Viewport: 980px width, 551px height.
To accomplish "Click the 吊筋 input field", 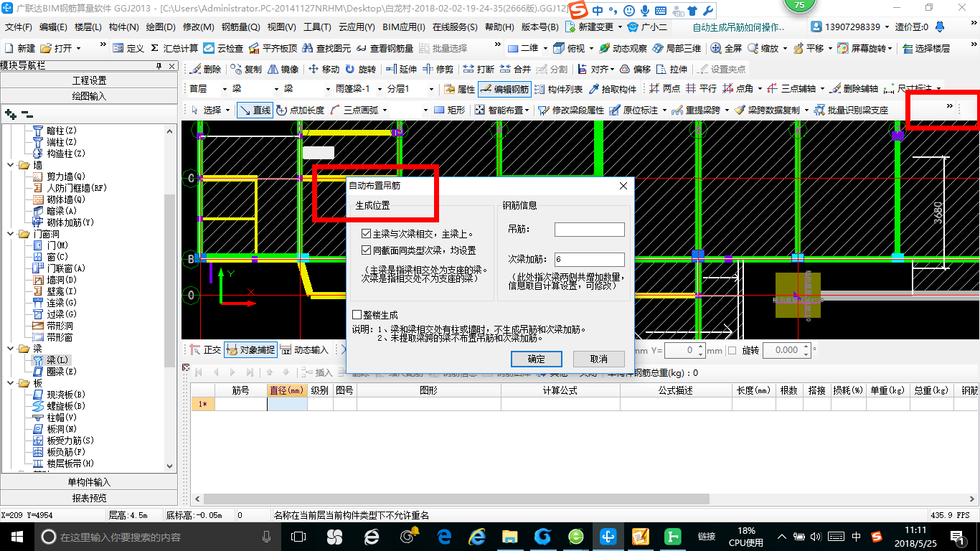I will click(x=590, y=230).
